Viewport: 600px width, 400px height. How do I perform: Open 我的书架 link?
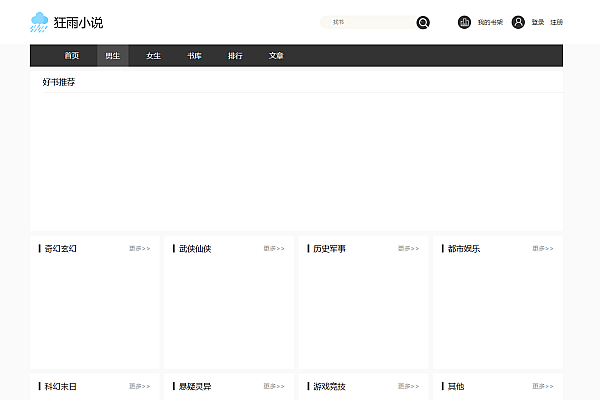pyautogui.click(x=490, y=22)
